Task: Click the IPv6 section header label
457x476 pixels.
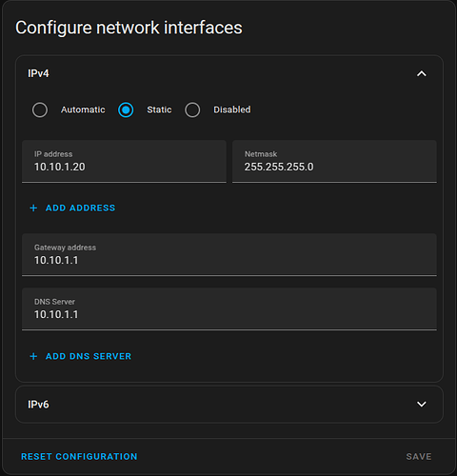Action: click(x=38, y=405)
